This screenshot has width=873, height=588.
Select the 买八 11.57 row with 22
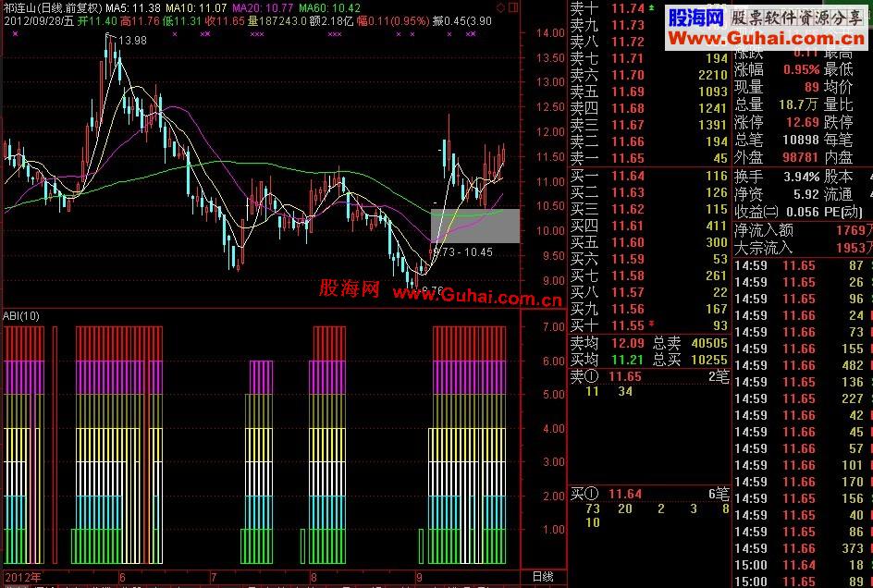(649, 293)
